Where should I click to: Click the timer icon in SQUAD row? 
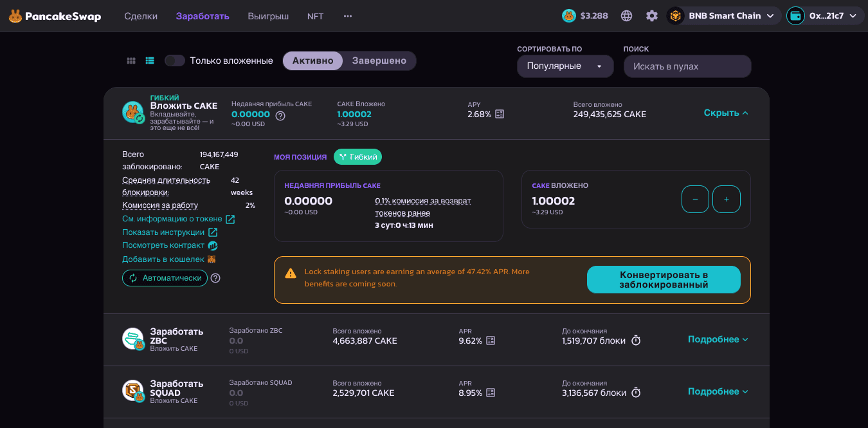(x=636, y=393)
